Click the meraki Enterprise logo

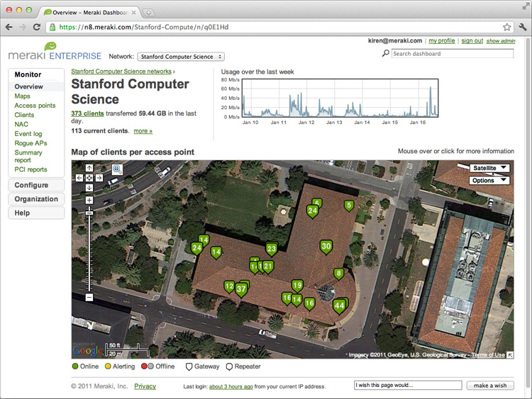[55, 51]
